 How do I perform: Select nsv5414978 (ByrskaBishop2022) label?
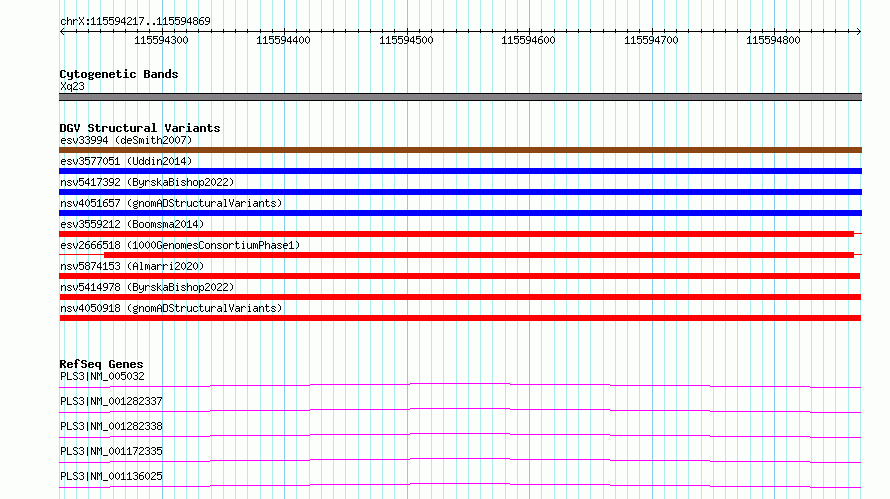coord(147,287)
